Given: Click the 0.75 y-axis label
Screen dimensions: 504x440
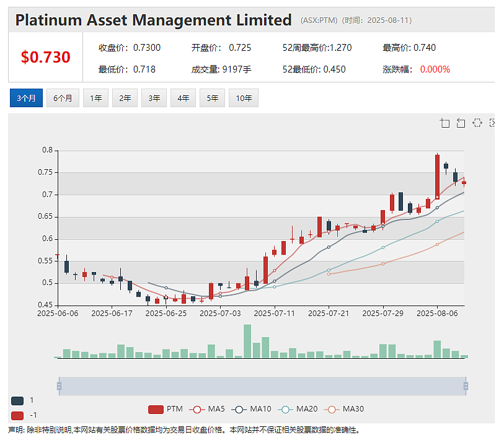Looking at the screenshot, I should [45, 172].
